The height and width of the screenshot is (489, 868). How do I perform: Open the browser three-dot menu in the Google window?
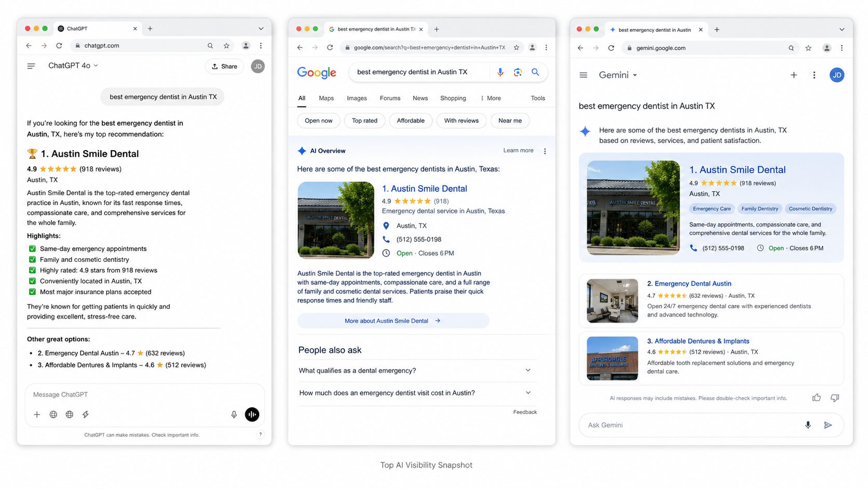(546, 48)
